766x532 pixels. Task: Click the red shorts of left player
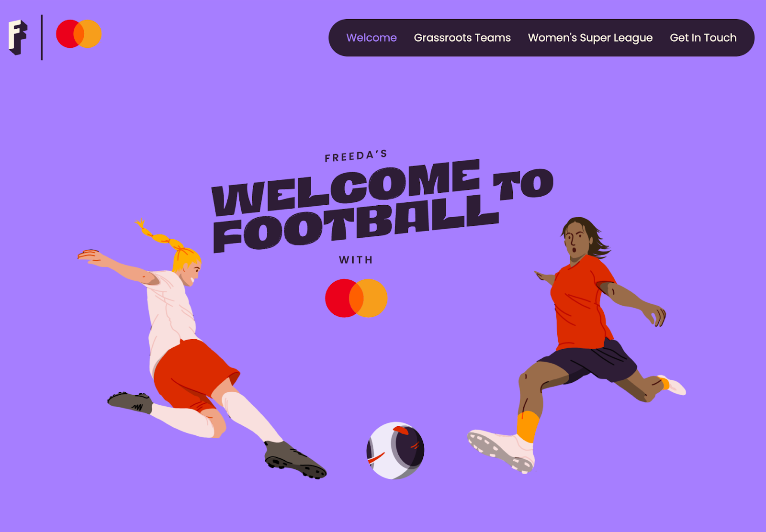(x=194, y=373)
